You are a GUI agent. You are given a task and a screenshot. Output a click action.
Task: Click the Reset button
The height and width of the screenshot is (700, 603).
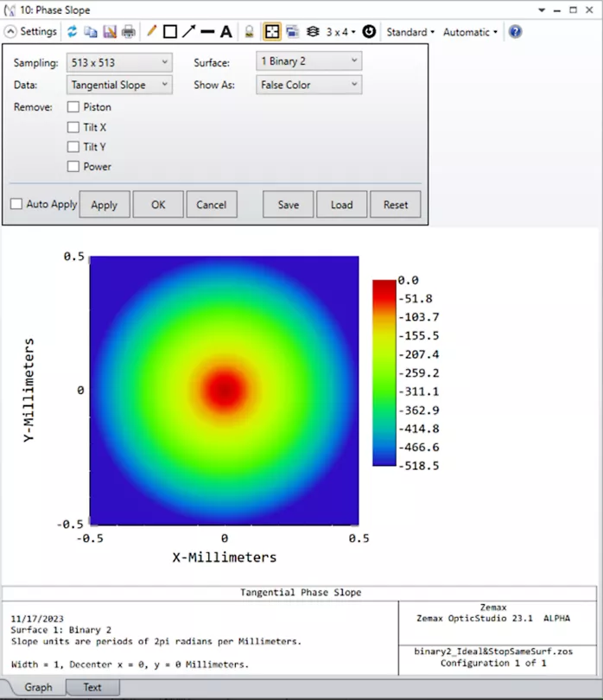coord(396,205)
